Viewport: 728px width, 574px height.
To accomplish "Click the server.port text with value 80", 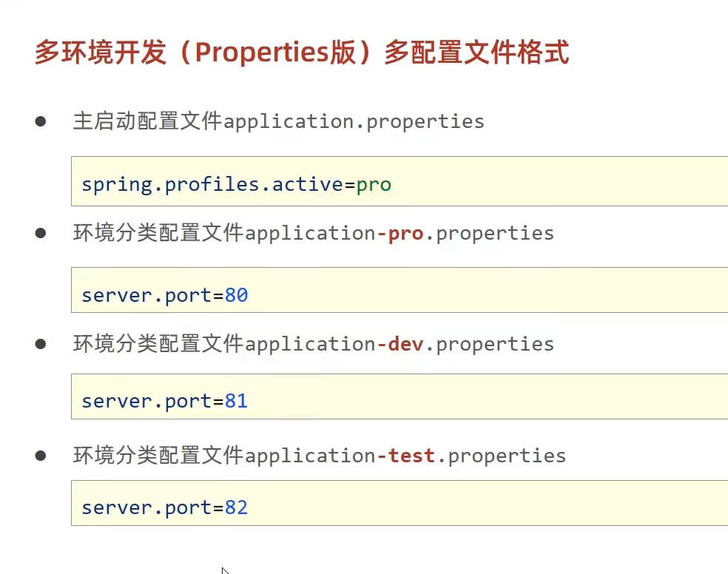I will (x=146, y=296).
